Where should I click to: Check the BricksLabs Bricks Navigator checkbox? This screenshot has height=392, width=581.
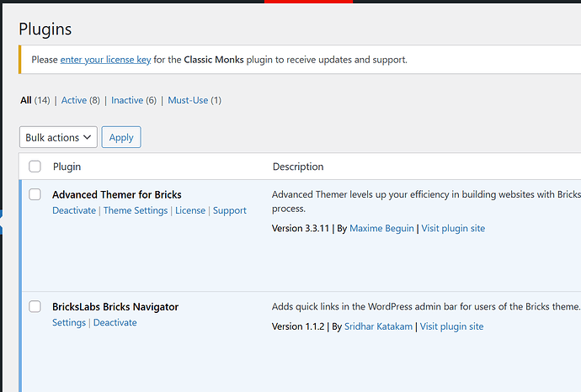[x=35, y=306]
